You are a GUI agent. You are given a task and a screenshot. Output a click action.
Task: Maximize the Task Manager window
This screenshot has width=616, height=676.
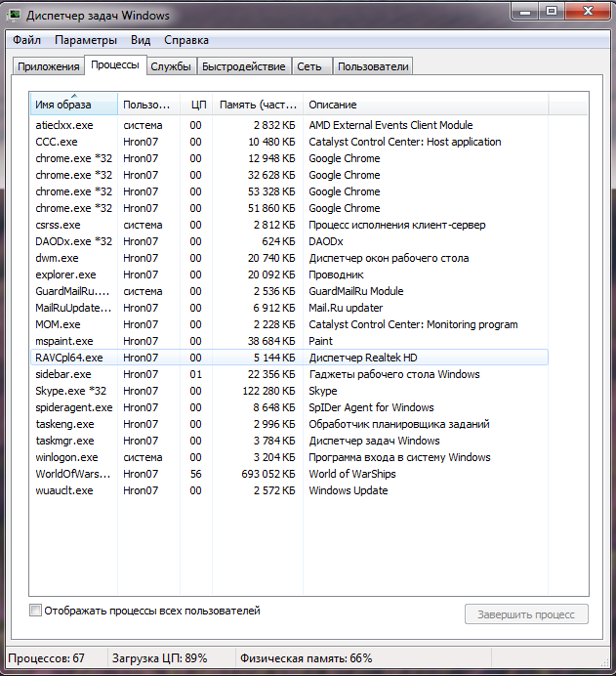[552, 11]
